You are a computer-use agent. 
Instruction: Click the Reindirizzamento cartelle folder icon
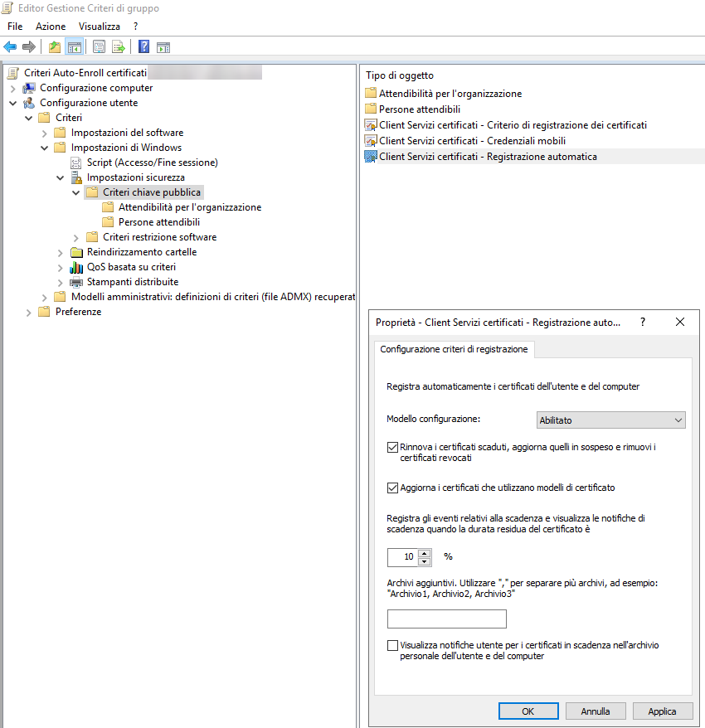pyautogui.click(x=76, y=252)
